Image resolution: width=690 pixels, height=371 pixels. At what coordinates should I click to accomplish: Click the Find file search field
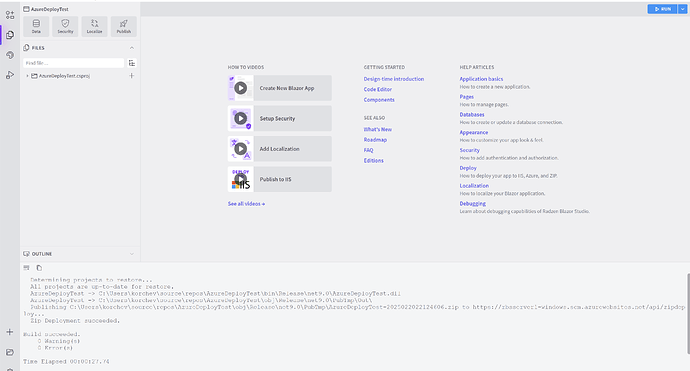[x=73, y=63]
